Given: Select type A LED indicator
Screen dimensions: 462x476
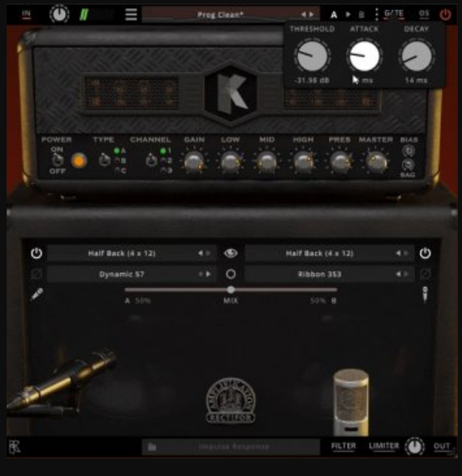Looking at the screenshot, I should pyautogui.click(x=117, y=151).
